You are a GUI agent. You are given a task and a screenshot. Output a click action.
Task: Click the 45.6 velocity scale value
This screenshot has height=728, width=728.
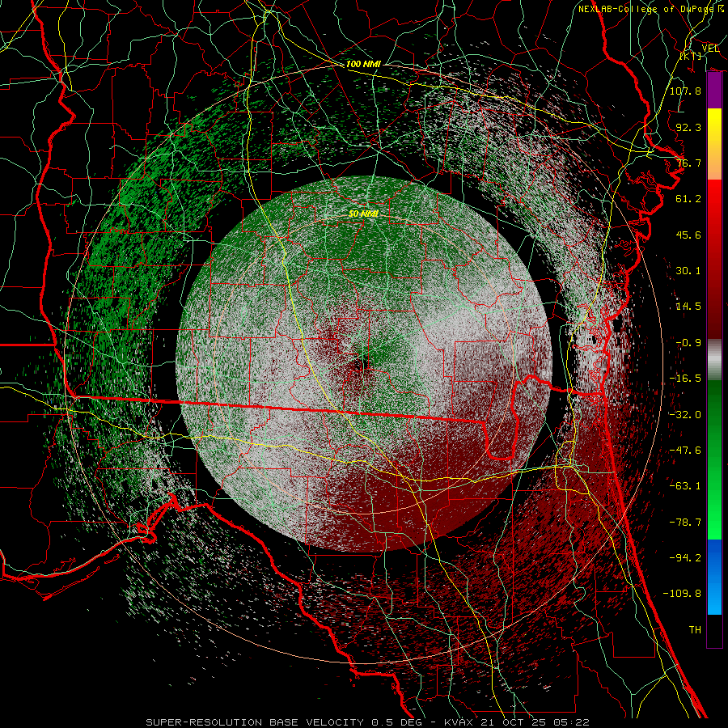[688, 235]
